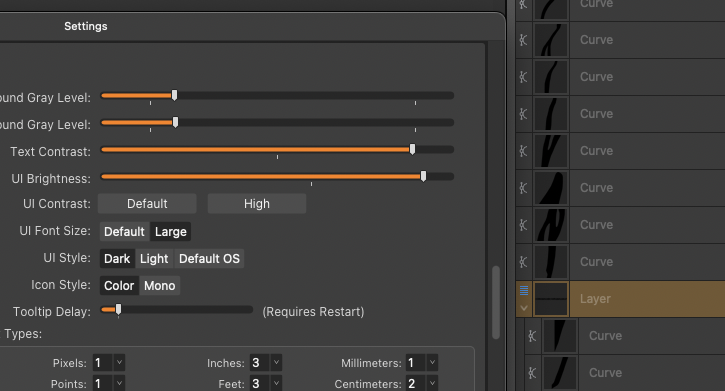Screen dimensions: 725x391
Task: Click the Inches value field
Action: pos(260,363)
